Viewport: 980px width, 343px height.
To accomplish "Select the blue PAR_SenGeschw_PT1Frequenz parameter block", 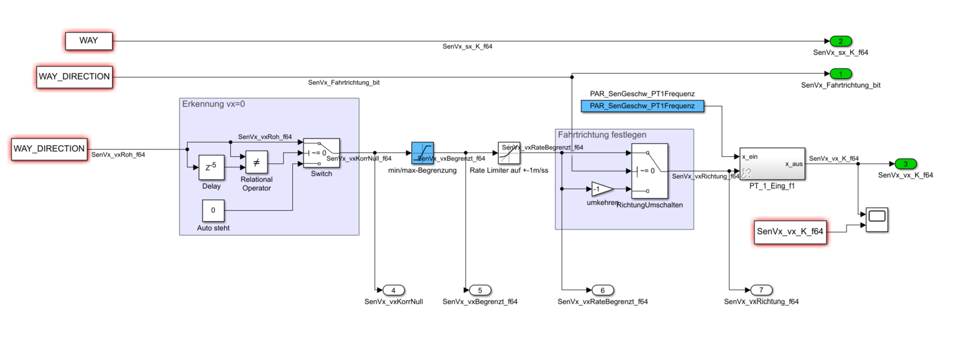I will click(642, 106).
